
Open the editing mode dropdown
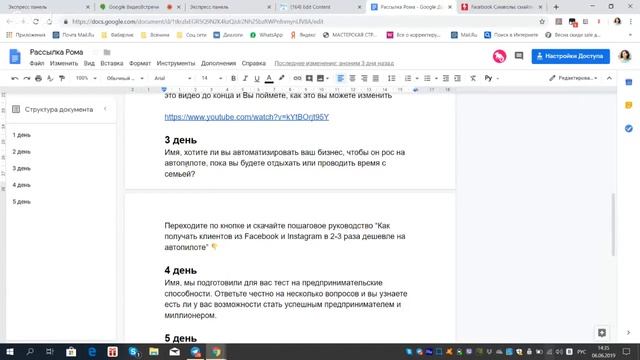point(573,78)
